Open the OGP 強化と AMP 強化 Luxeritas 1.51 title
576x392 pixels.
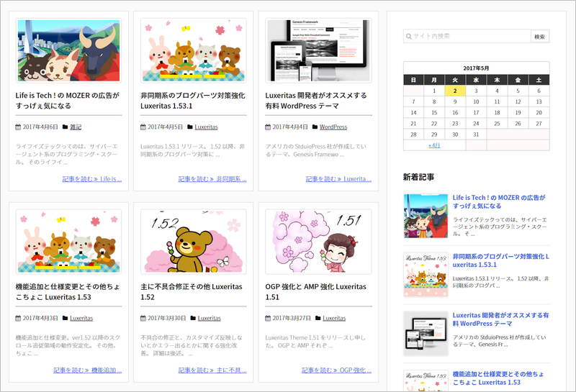[x=316, y=292]
